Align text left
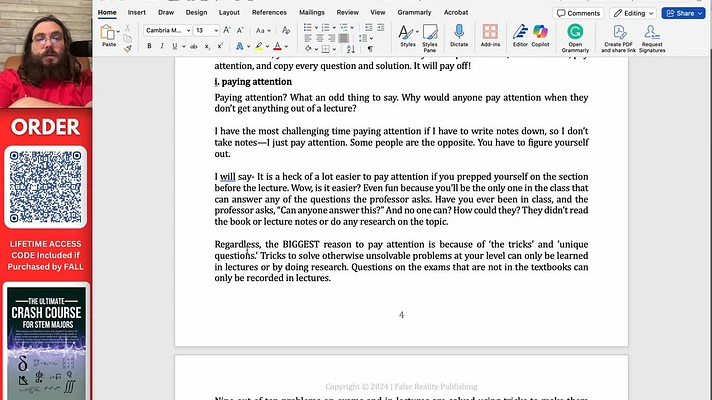This screenshot has width=712, height=400. (x=308, y=38)
